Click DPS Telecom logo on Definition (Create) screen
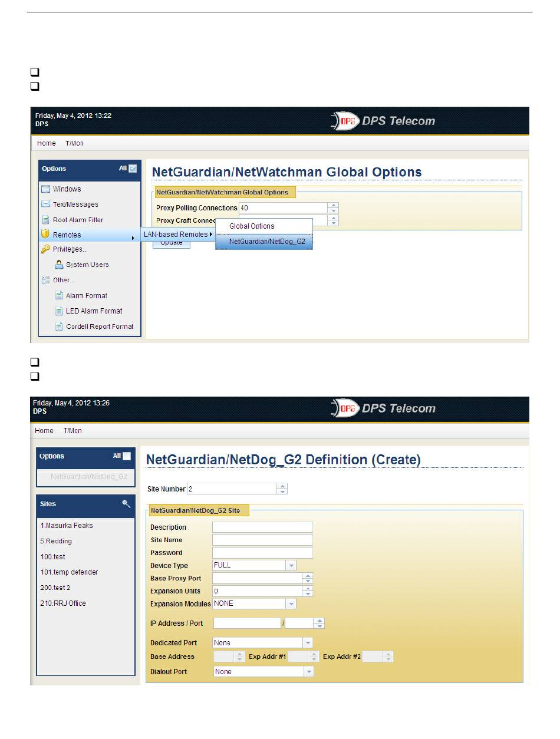The image size is (560, 739). coord(383,408)
